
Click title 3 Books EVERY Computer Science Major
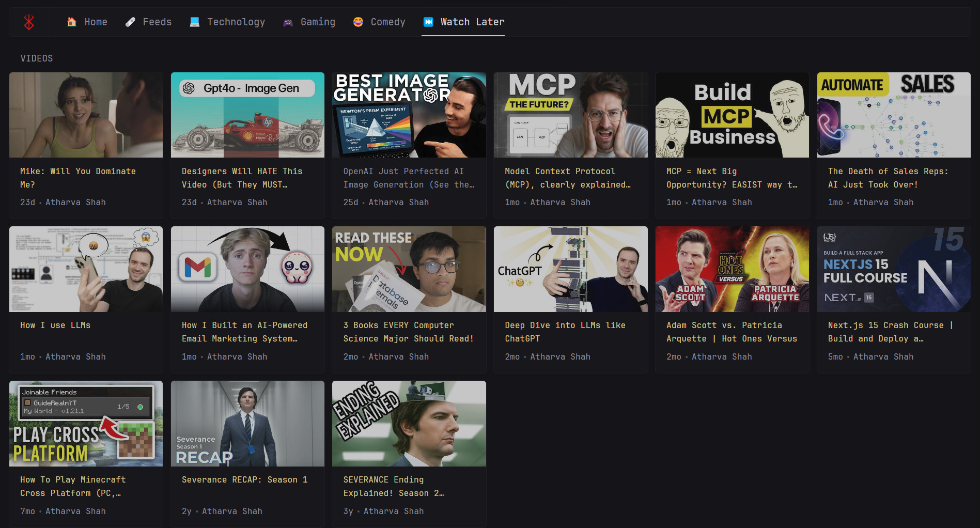[x=409, y=332]
